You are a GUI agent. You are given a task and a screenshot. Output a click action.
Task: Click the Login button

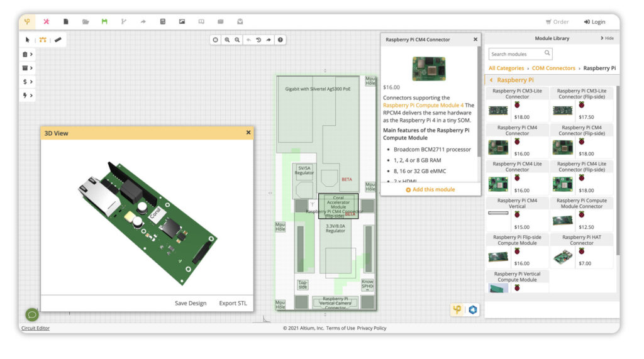594,22
